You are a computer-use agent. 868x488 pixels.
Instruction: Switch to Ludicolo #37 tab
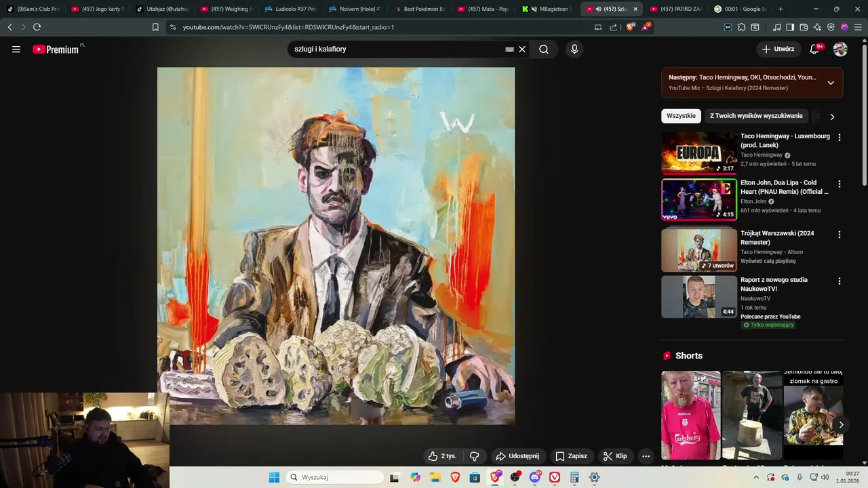[290, 9]
